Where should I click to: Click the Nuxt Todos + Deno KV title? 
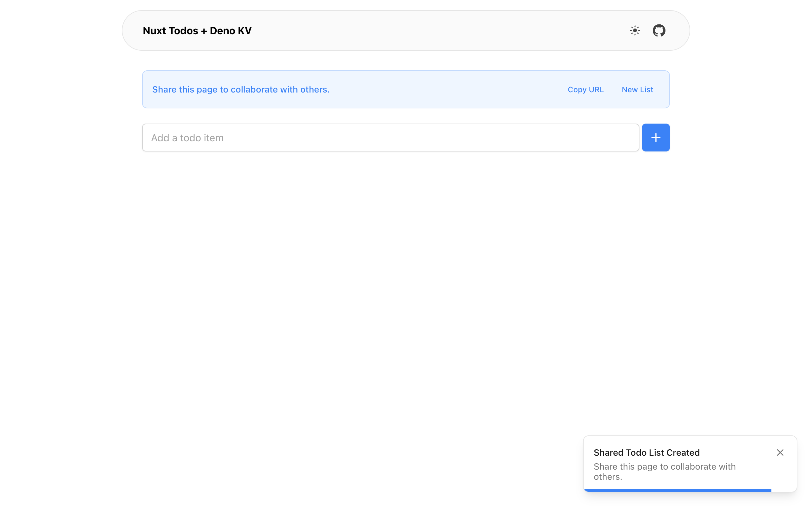click(197, 30)
